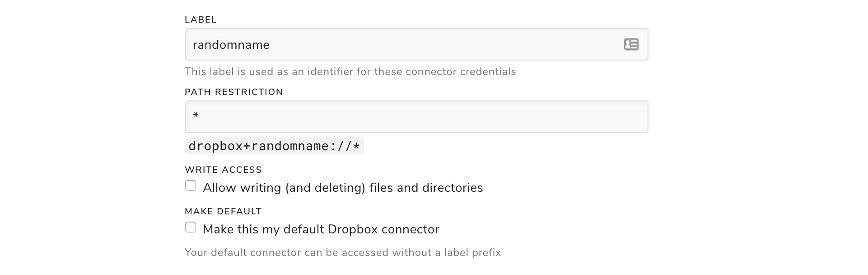868x275 pixels.
Task: Click the hint about label identifier credentials
Action: (x=350, y=71)
